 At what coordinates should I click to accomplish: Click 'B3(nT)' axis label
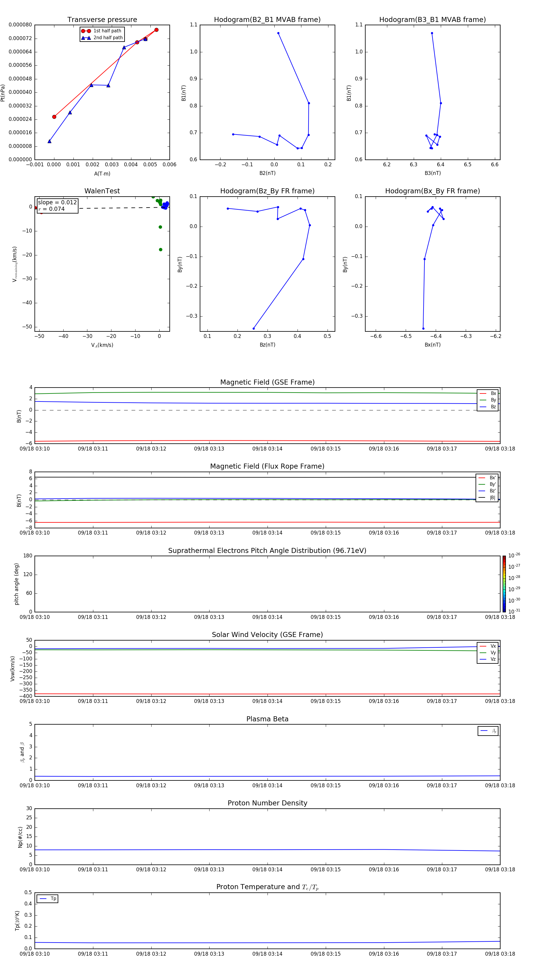tap(432, 173)
